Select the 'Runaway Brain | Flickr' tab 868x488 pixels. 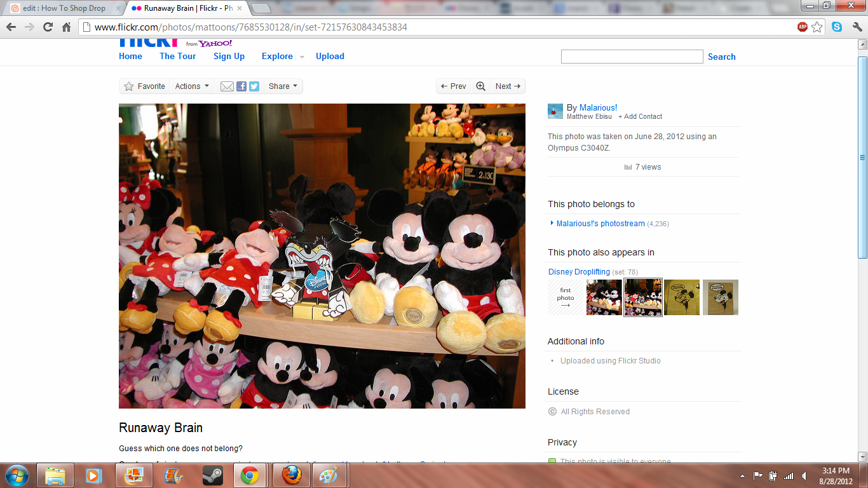tap(188, 8)
